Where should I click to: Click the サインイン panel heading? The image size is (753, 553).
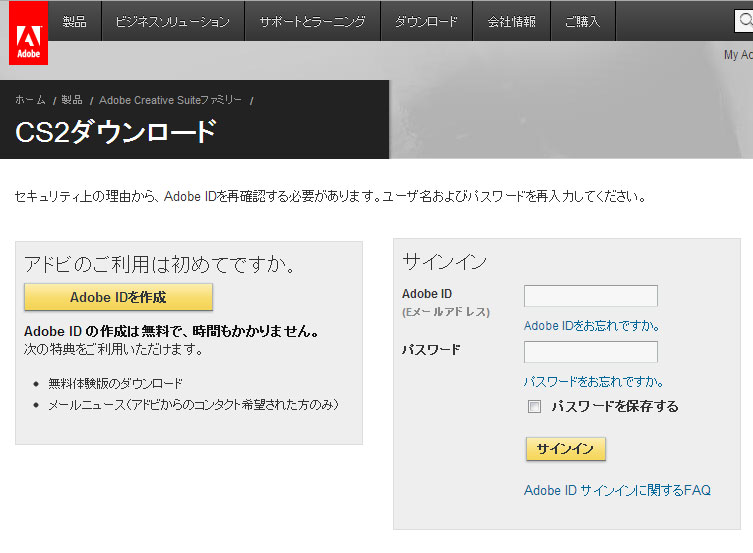coord(444,262)
